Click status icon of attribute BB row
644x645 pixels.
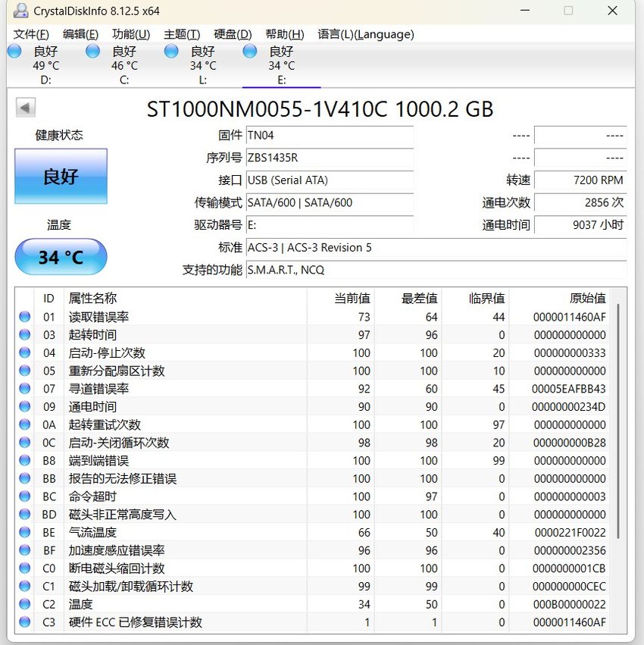point(25,478)
